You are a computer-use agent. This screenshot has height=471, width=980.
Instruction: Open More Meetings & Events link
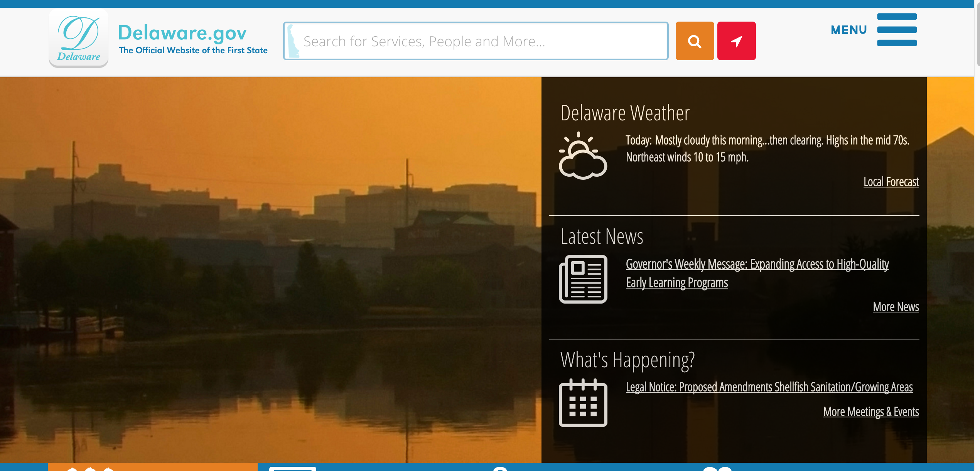point(870,411)
